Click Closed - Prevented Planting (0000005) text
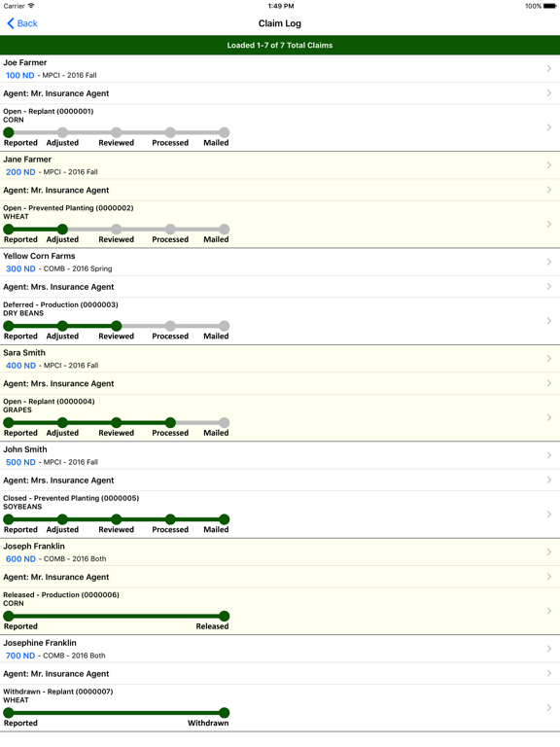This screenshot has height=747, width=560. click(71, 498)
